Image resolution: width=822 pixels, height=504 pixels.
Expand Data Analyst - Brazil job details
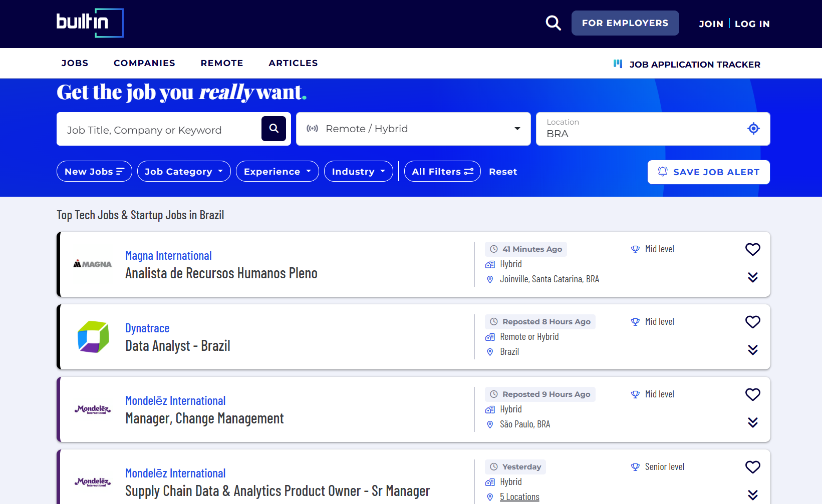coord(752,350)
